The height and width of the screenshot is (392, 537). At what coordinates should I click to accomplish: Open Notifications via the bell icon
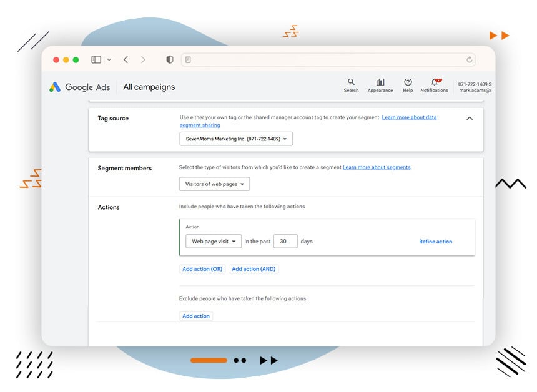coord(433,82)
